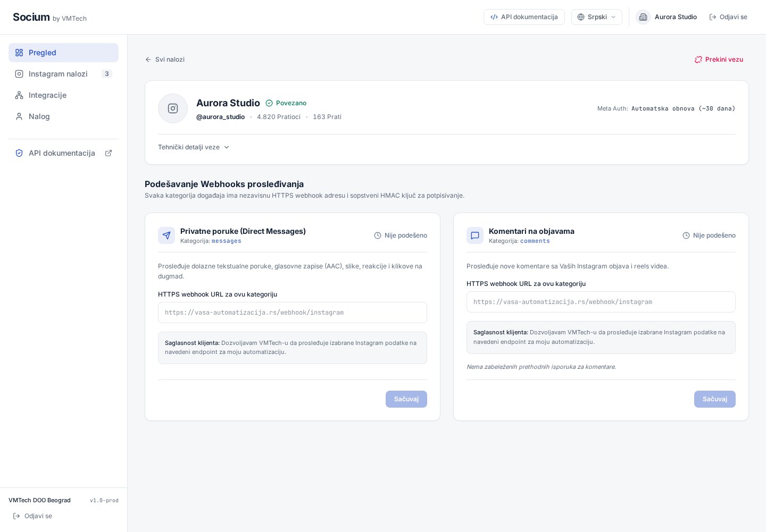The width and height of the screenshot is (766, 532).
Task: Click the Povezano check status icon
Action: point(269,103)
